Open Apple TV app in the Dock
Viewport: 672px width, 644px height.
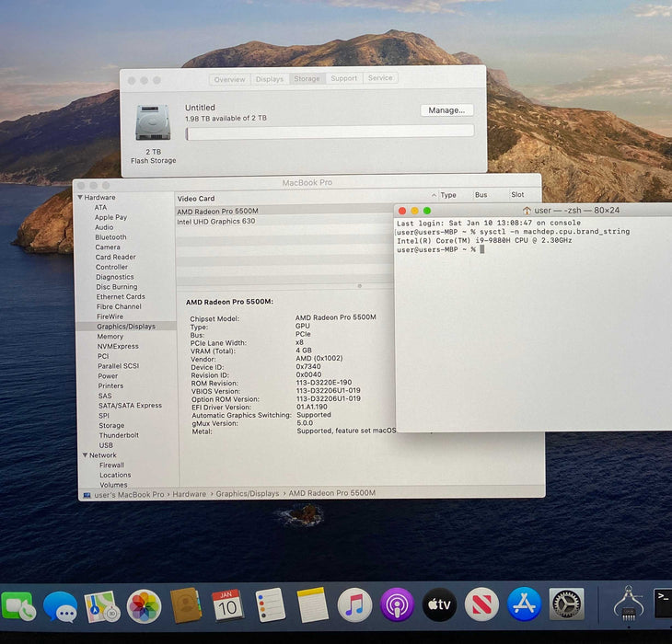click(439, 604)
